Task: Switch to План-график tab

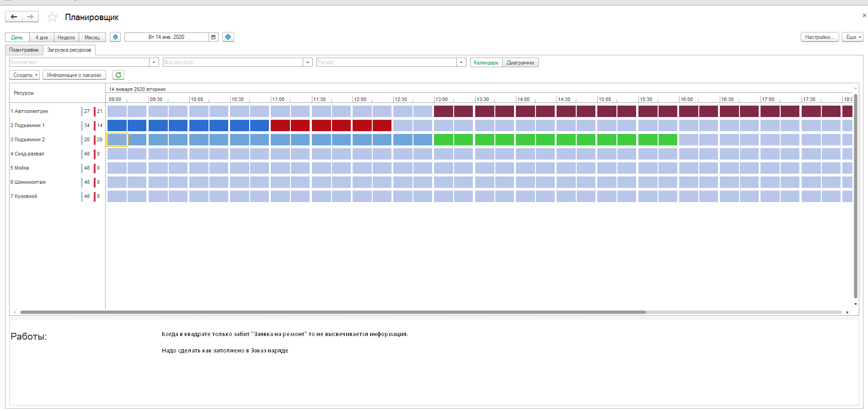Action: click(24, 50)
